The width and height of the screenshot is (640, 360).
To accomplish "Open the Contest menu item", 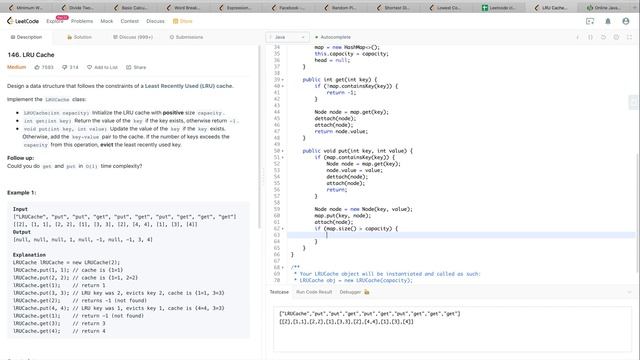I will 129,21.
